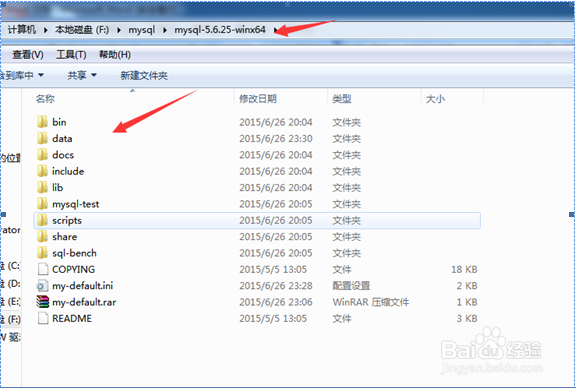
Task: Click the file name my-default.rar
Action: [x=84, y=302]
